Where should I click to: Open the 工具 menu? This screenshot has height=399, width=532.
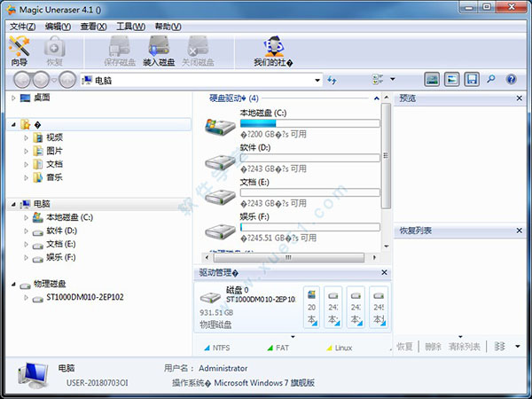click(x=130, y=27)
